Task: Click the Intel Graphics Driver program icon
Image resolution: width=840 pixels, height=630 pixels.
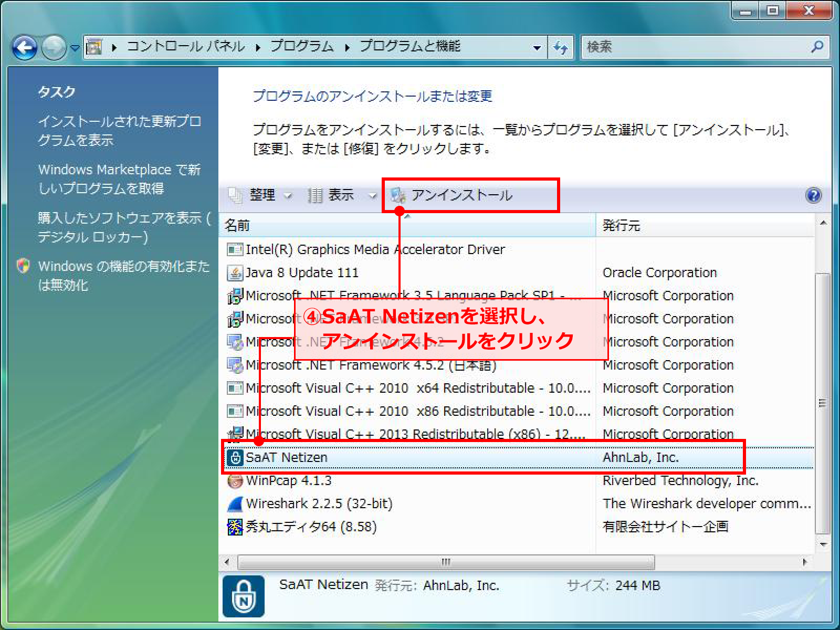Action: (x=235, y=249)
